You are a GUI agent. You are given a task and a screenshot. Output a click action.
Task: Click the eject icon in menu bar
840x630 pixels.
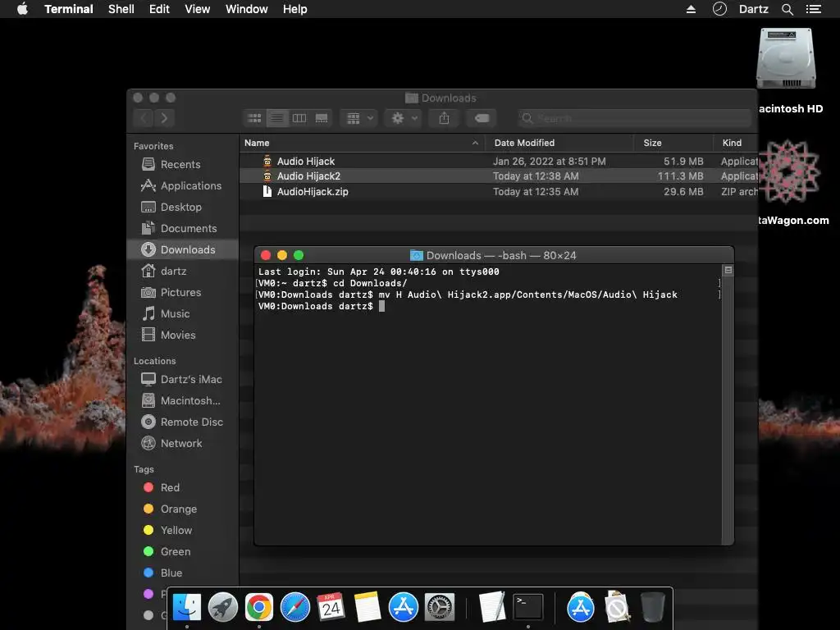(691, 9)
